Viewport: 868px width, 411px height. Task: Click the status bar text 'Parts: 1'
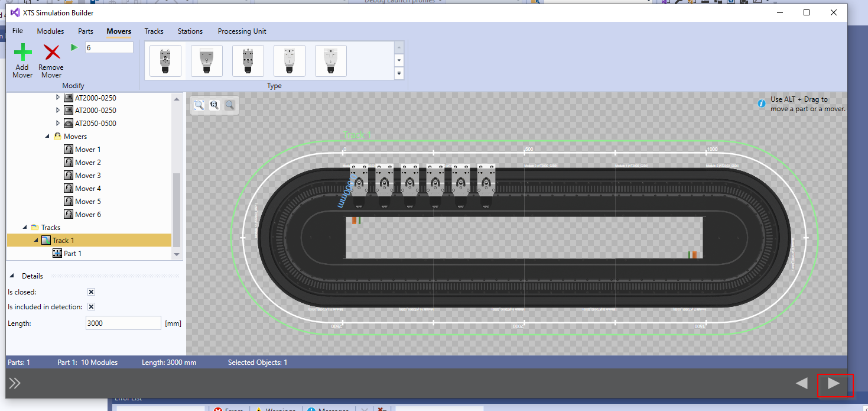pos(20,363)
